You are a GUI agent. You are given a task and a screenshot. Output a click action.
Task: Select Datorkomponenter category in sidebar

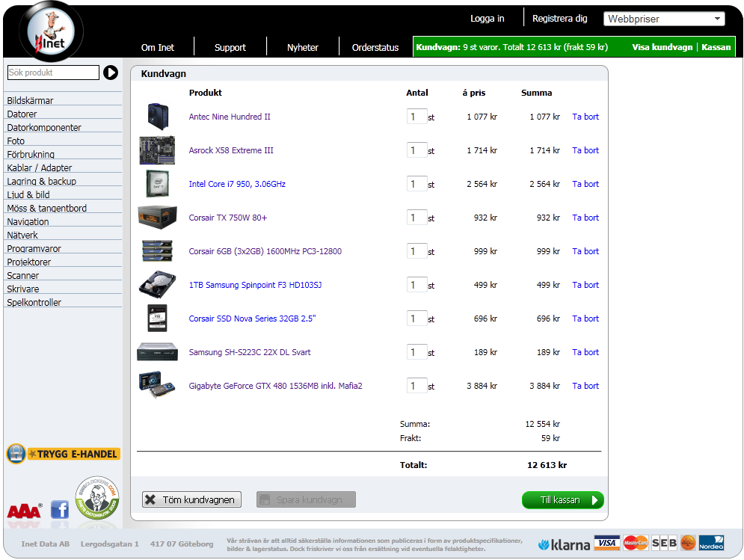pyautogui.click(x=44, y=128)
